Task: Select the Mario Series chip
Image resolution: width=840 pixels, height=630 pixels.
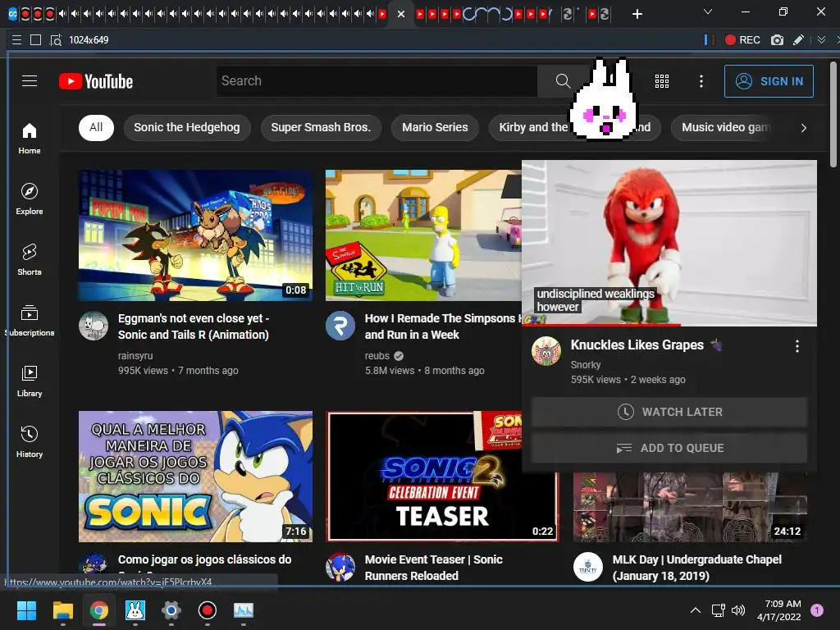Action: tap(435, 127)
